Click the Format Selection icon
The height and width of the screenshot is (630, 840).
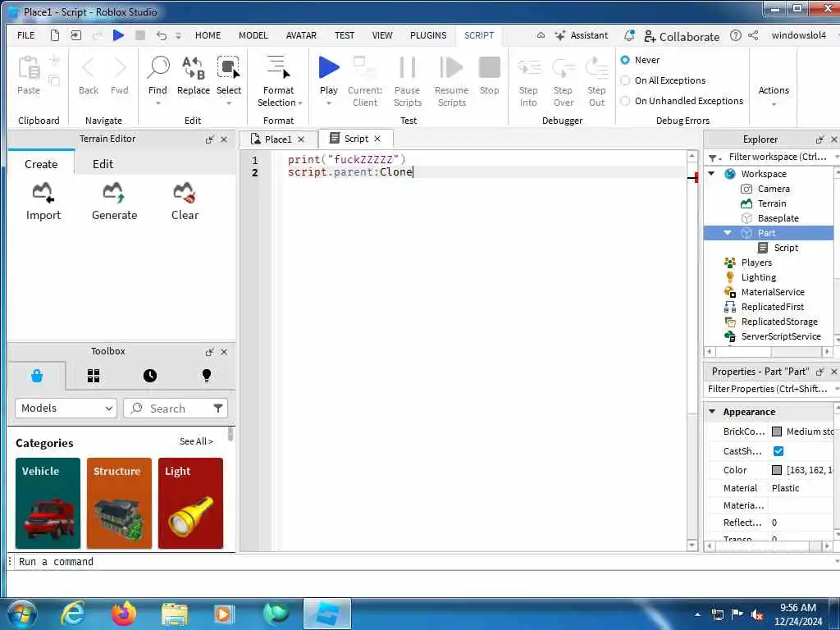[x=278, y=67]
